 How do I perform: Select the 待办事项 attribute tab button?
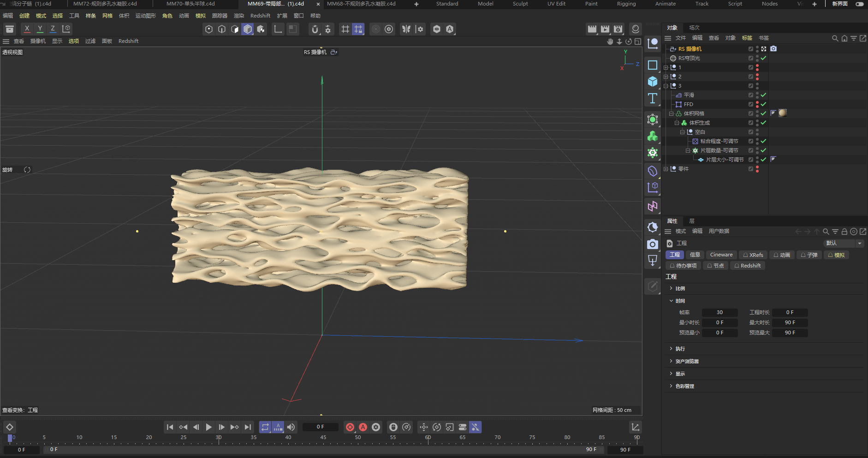[x=683, y=266]
